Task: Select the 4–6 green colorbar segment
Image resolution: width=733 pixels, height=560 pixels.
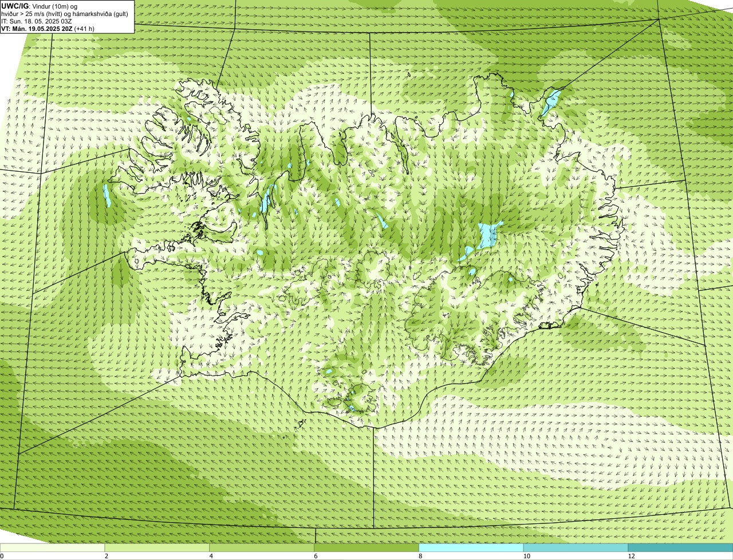Action: (262, 547)
